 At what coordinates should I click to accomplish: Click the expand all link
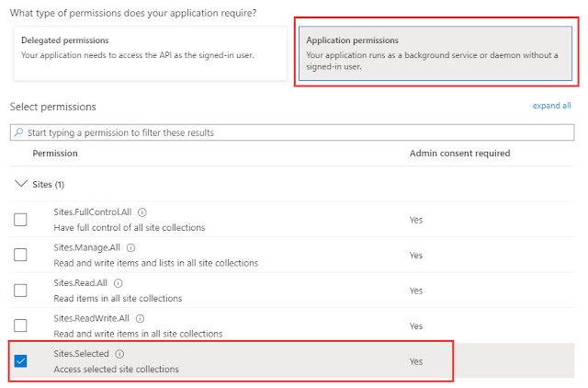[x=551, y=106]
